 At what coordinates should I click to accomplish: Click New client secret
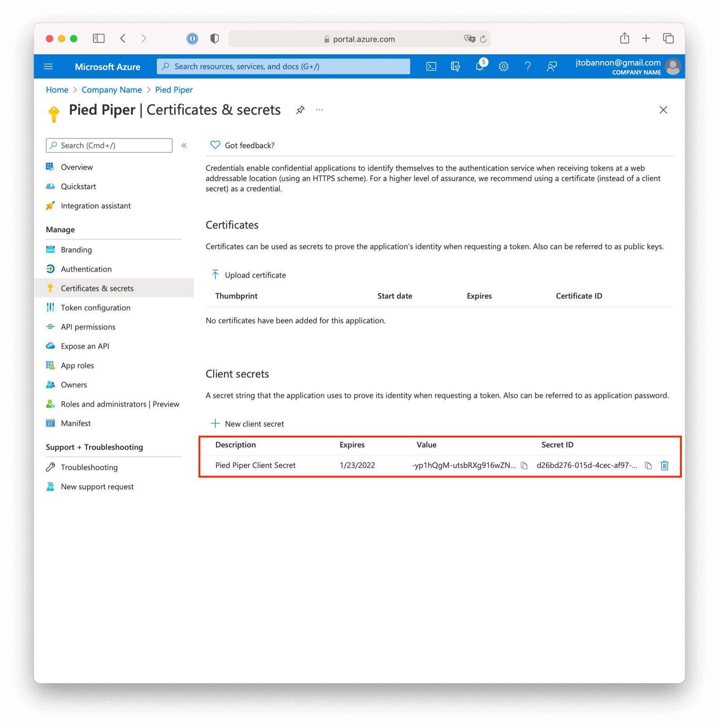(247, 424)
